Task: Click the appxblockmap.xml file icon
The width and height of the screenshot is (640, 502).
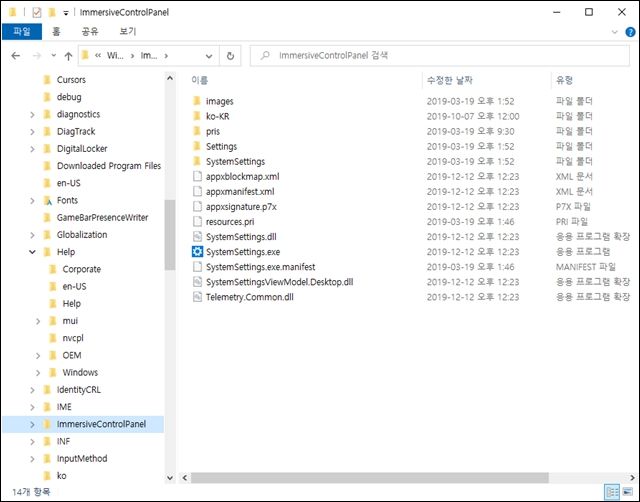Action: click(x=197, y=176)
